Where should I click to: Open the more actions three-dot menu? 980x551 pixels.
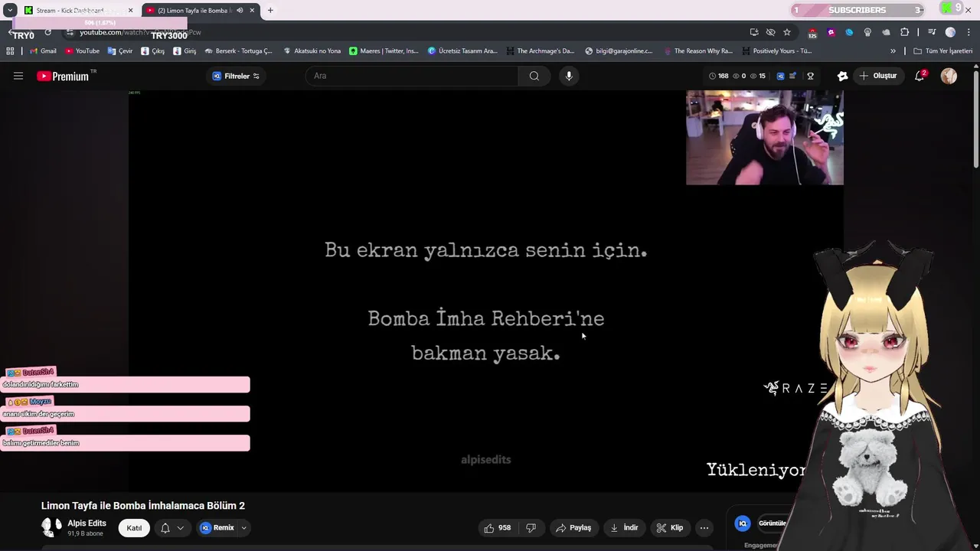[x=704, y=528]
